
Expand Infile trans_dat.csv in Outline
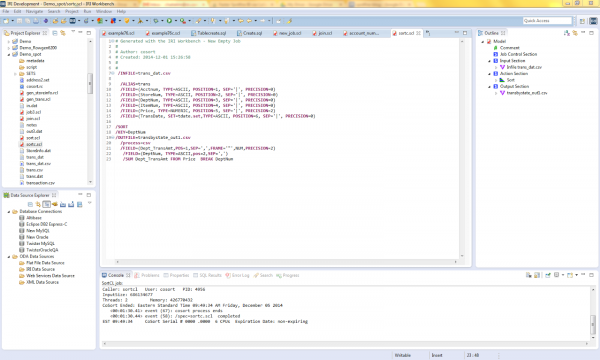[x=496, y=67]
